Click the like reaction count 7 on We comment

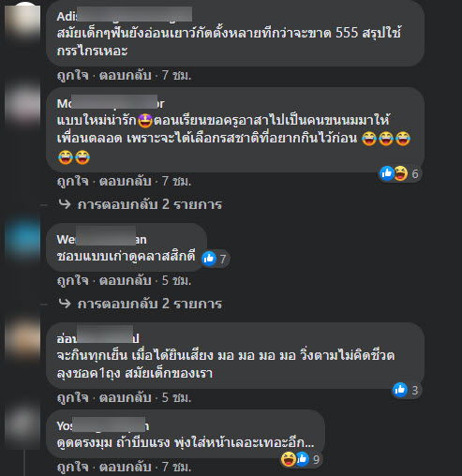coord(215,259)
